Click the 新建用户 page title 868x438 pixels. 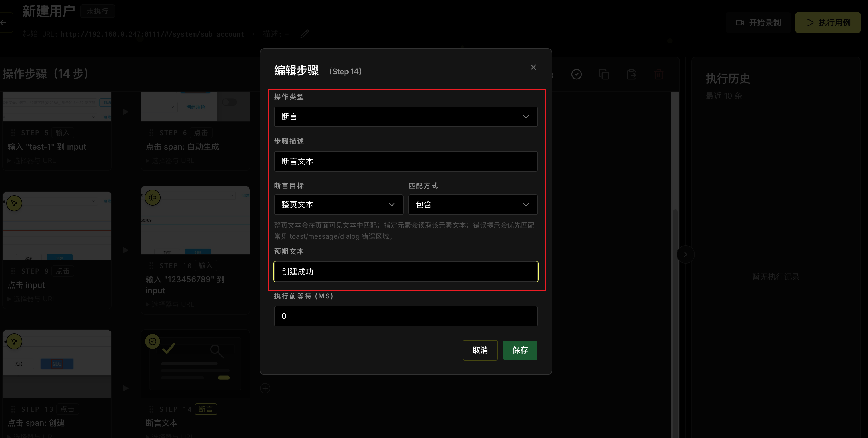click(x=49, y=11)
